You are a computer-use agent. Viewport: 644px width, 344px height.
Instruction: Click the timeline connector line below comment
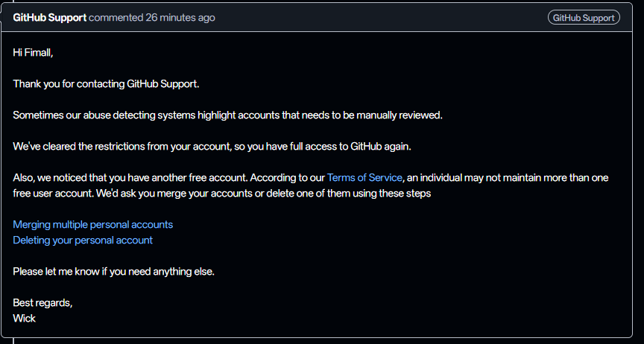13,341
